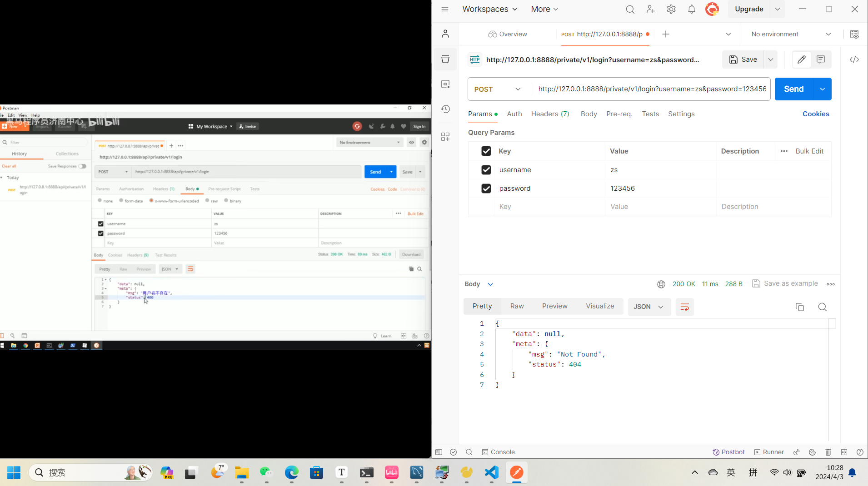Screen dimensions: 868x486
Task: Switch to the Headers (7) tab
Action: point(550,114)
